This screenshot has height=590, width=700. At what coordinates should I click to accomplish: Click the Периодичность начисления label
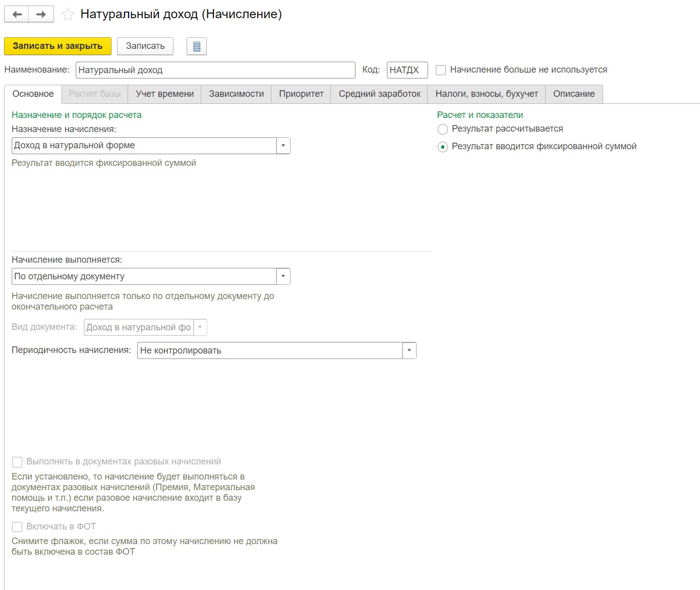tap(71, 350)
